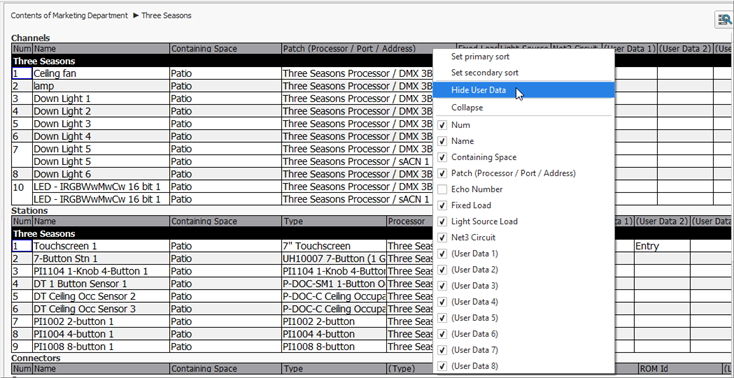The width and height of the screenshot is (734, 378).
Task: Click the UH10007 7-Button type cell
Action: click(x=334, y=259)
